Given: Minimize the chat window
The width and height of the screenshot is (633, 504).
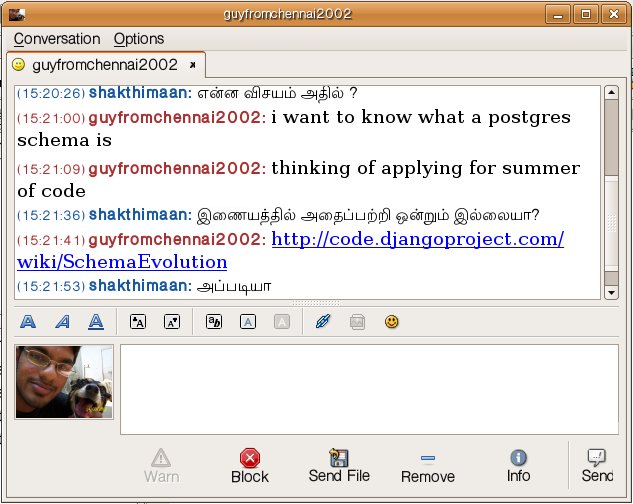Looking at the screenshot, I should click(x=558, y=15).
